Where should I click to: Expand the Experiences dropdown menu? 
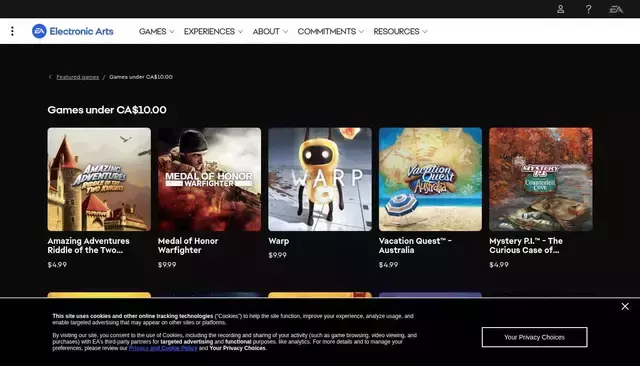pos(213,31)
